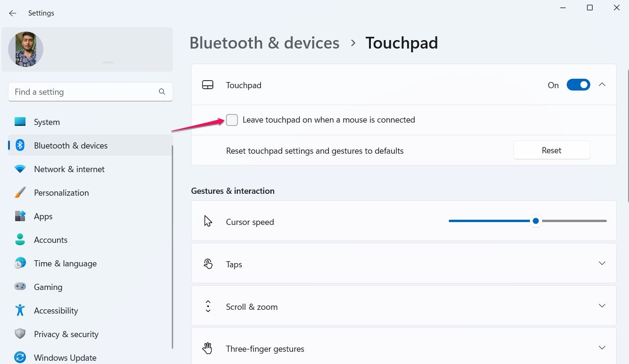Open Scroll & zoom options

point(602,306)
